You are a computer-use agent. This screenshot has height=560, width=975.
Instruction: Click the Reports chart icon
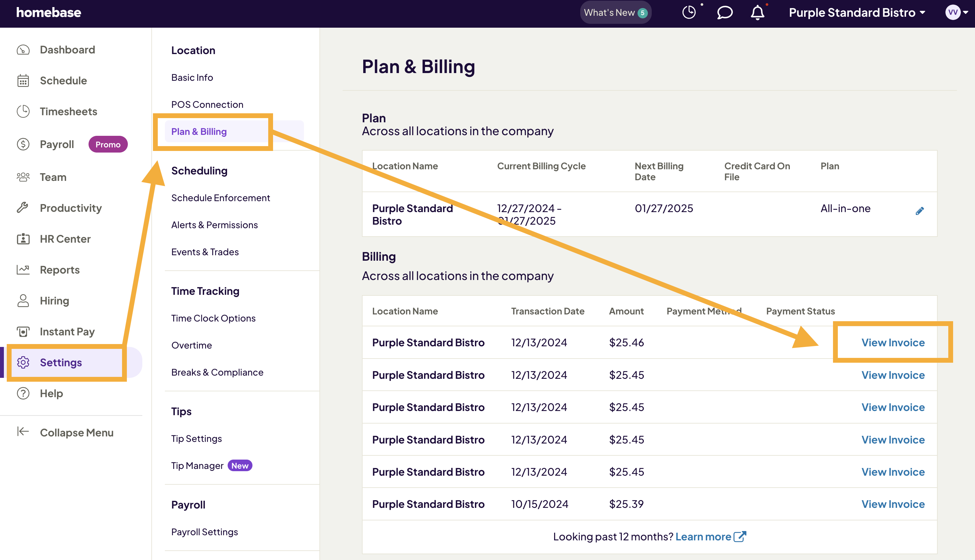point(23,270)
